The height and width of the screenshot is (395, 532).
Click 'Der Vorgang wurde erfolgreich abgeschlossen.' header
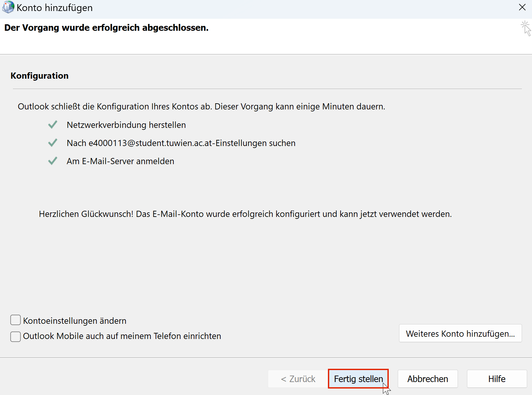point(106,28)
